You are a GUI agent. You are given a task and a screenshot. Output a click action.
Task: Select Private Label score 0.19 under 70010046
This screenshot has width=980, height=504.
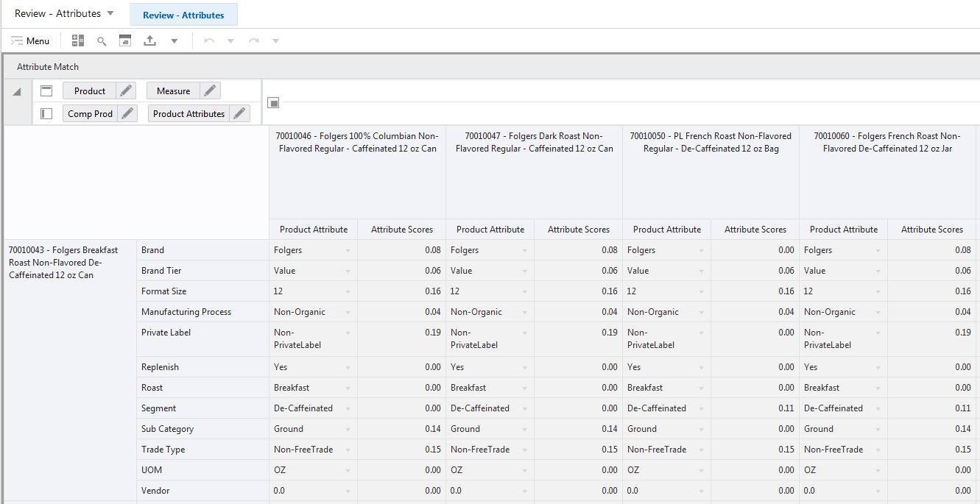[x=402, y=339]
